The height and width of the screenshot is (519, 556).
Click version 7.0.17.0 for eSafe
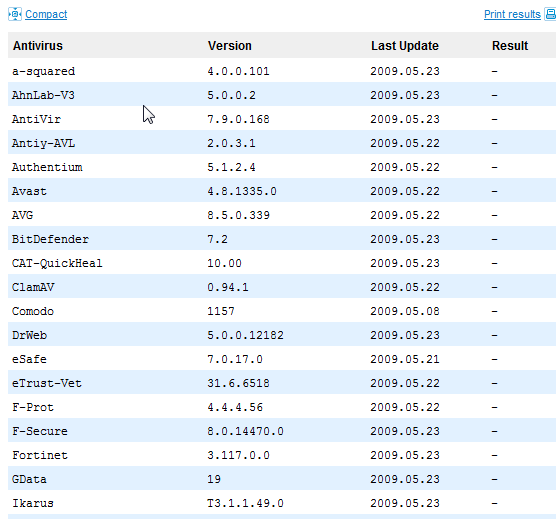235,359
